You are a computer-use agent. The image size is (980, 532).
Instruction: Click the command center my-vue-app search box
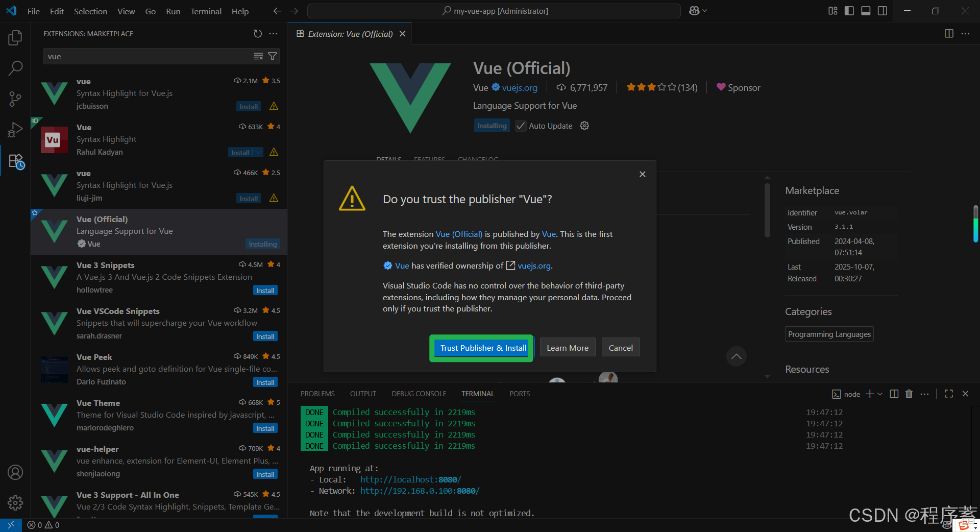[494, 11]
